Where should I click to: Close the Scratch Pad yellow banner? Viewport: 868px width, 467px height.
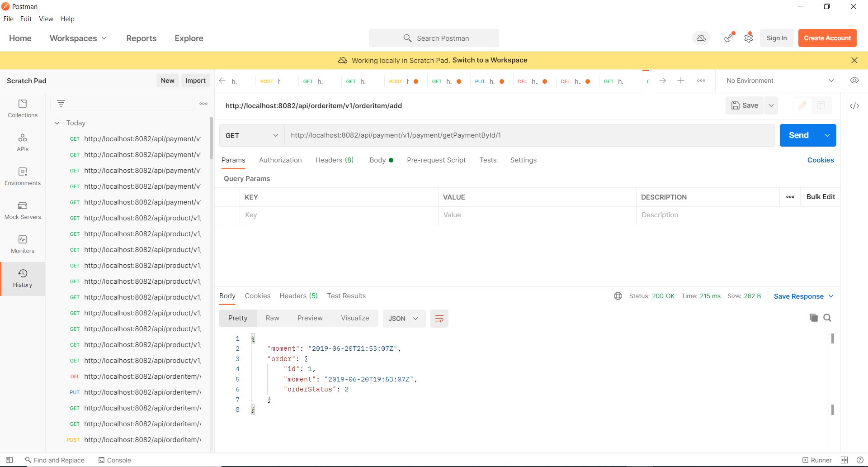[x=854, y=60]
